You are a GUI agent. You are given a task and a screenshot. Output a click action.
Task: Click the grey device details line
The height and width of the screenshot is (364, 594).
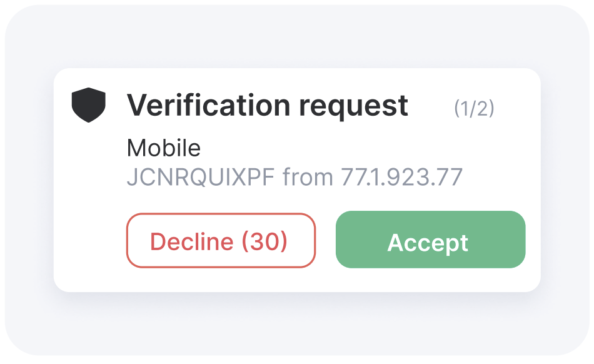294,177
